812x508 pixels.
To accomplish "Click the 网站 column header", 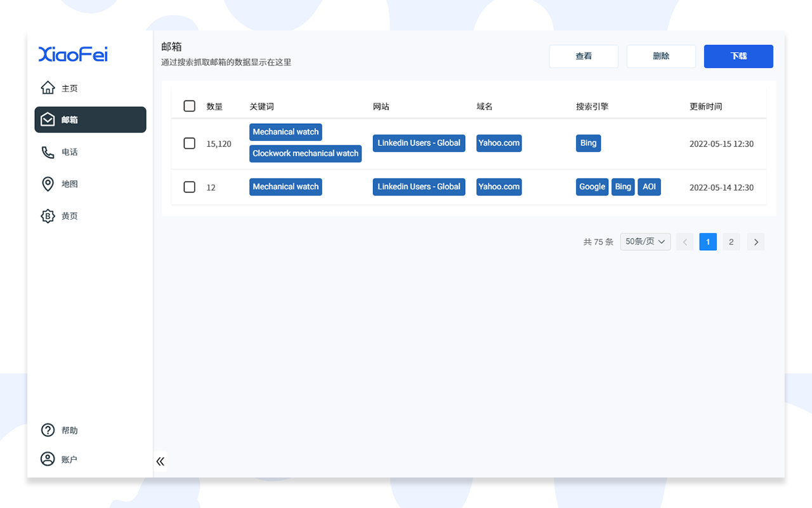I will click(x=381, y=107).
